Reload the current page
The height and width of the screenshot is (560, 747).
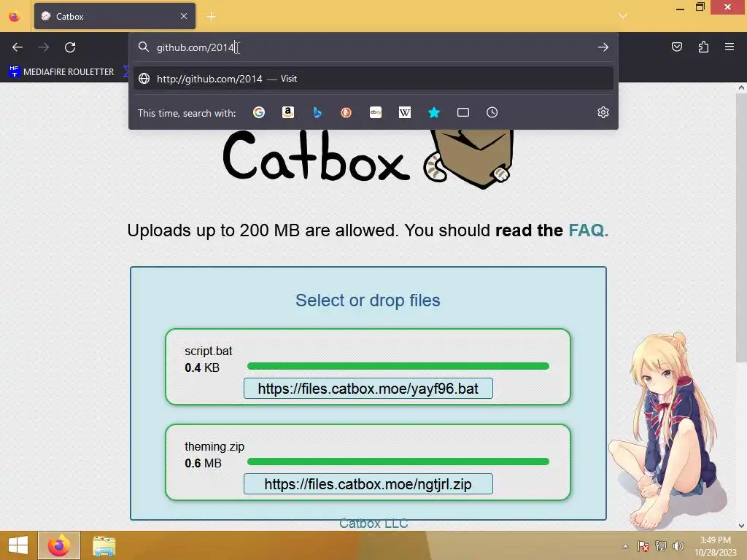[70, 47]
